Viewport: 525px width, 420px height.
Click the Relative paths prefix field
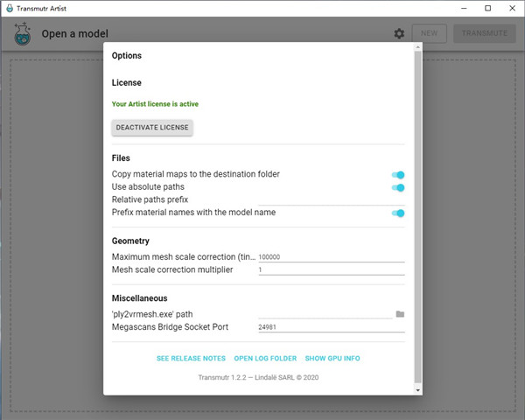331,199
